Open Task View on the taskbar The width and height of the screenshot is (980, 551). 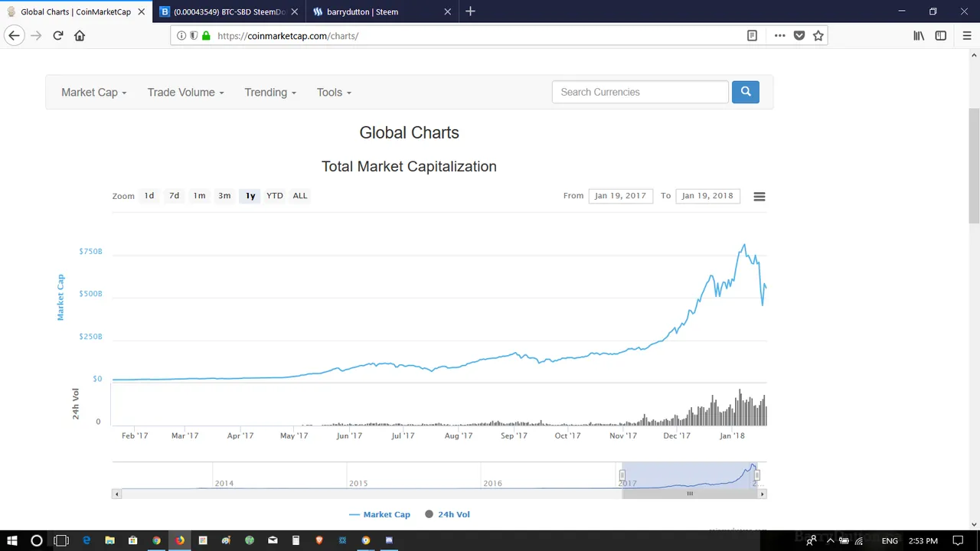pos(61,540)
